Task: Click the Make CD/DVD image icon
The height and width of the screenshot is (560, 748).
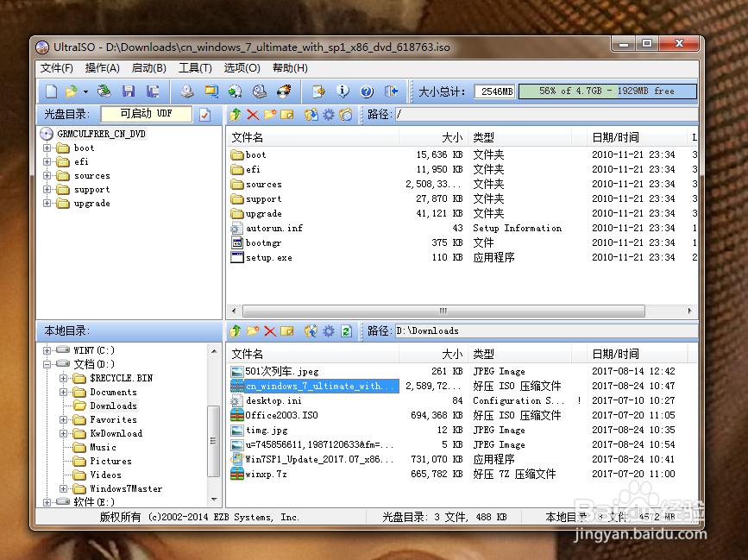Action: point(186,91)
